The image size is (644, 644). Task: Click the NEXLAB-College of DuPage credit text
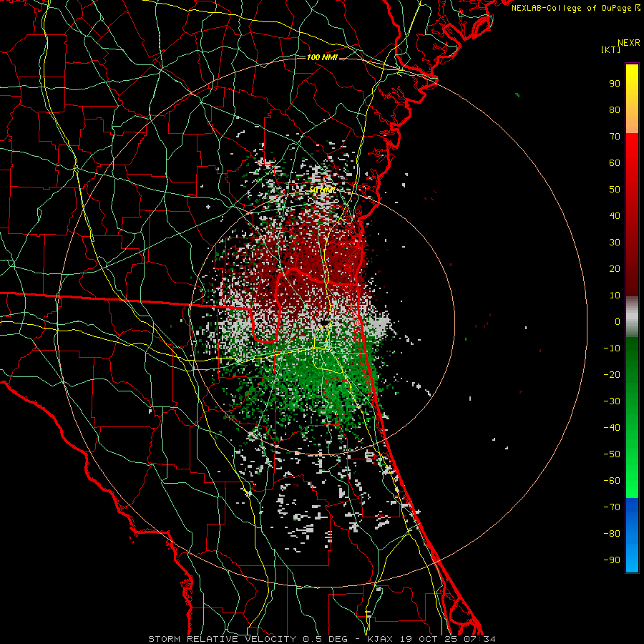pos(571,8)
